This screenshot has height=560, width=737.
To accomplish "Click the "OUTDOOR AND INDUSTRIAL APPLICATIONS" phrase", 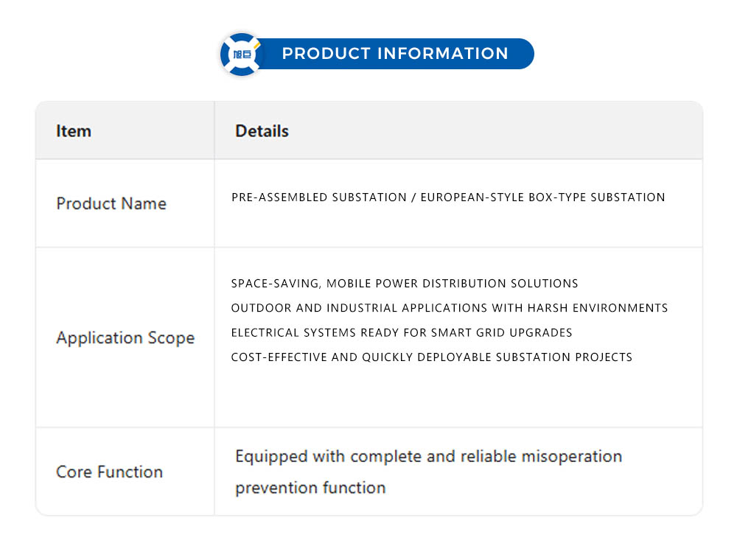I will [x=359, y=308].
